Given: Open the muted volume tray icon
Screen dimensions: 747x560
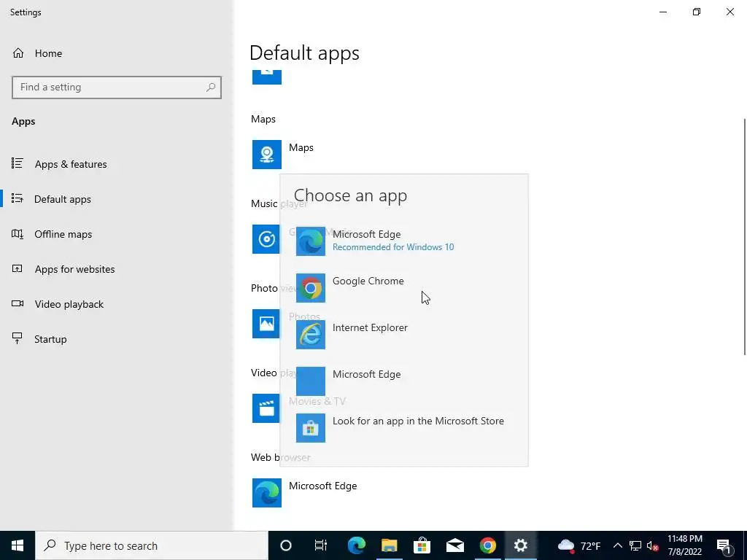Looking at the screenshot, I should click(x=651, y=545).
